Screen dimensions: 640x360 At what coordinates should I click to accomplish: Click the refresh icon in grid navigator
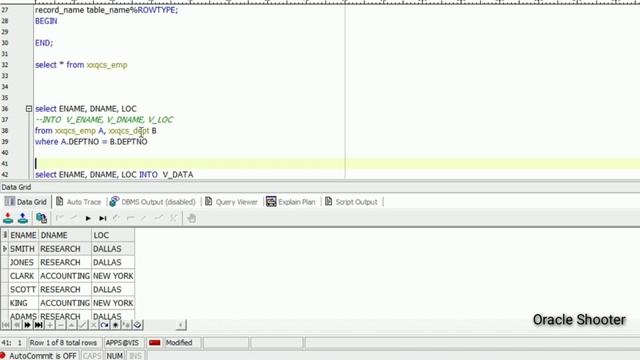(104, 325)
